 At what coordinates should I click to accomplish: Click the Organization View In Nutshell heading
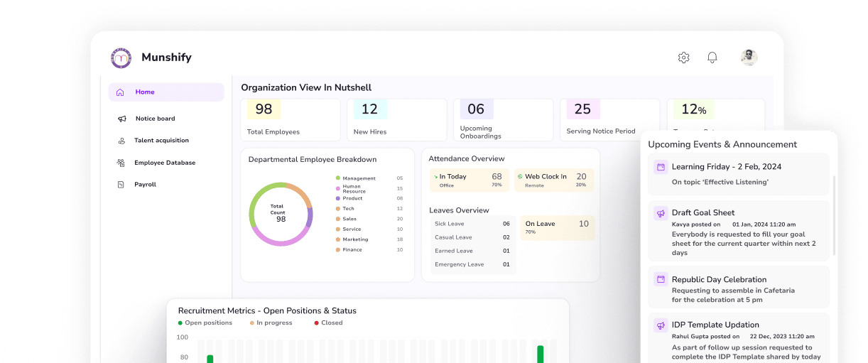pos(306,87)
